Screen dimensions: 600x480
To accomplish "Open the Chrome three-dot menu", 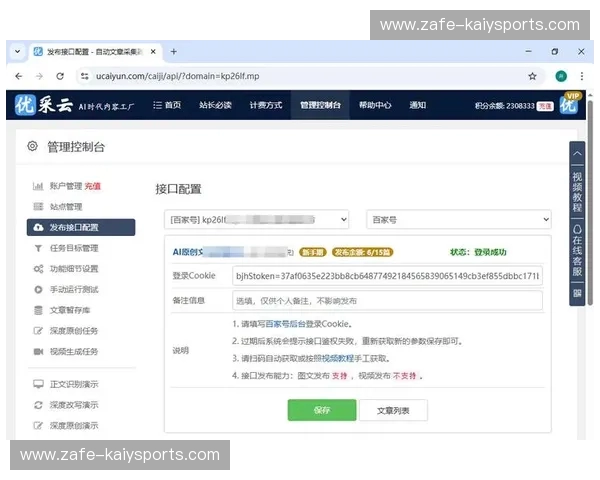I will 582,76.
